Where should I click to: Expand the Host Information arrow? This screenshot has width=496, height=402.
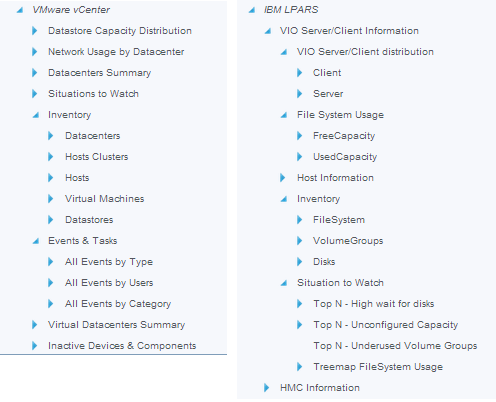[x=283, y=178]
